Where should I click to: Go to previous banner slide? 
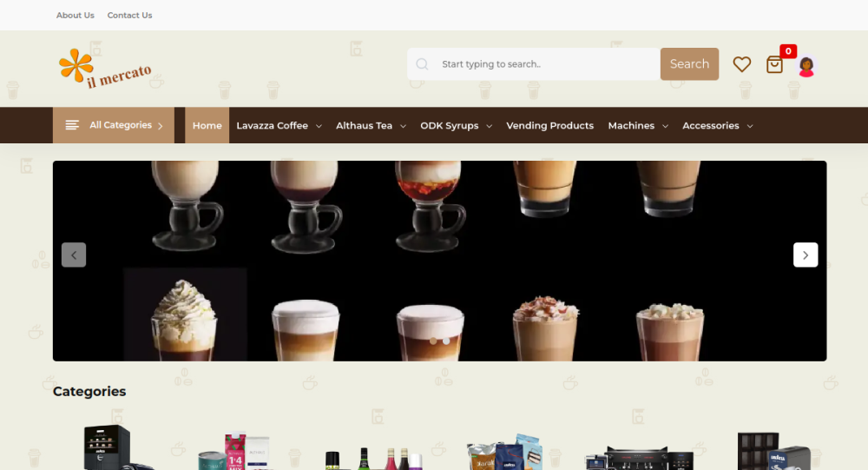(x=74, y=255)
